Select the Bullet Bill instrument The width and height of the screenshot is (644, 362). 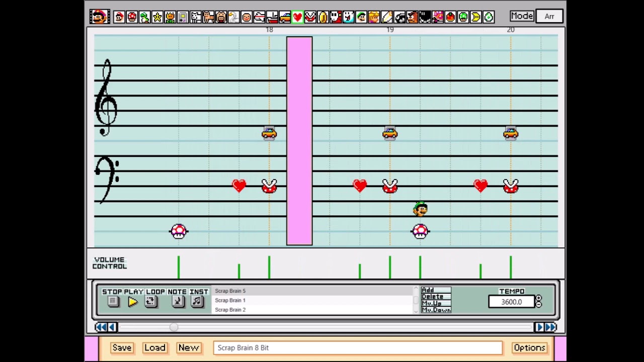pos(400,17)
